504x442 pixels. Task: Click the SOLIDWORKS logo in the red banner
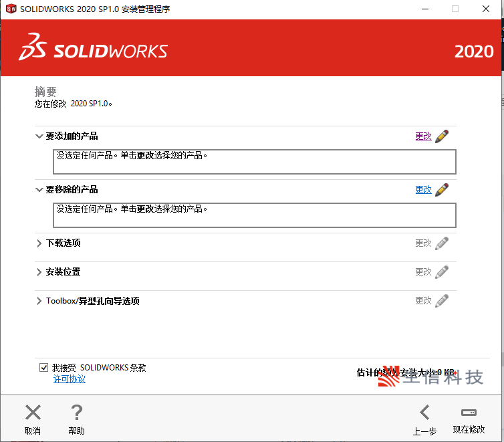pos(93,47)
